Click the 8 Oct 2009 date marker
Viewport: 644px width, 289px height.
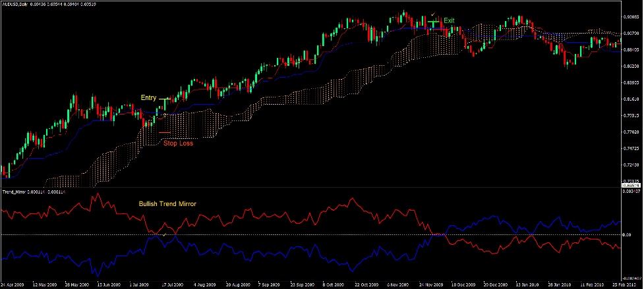[334, 285]
